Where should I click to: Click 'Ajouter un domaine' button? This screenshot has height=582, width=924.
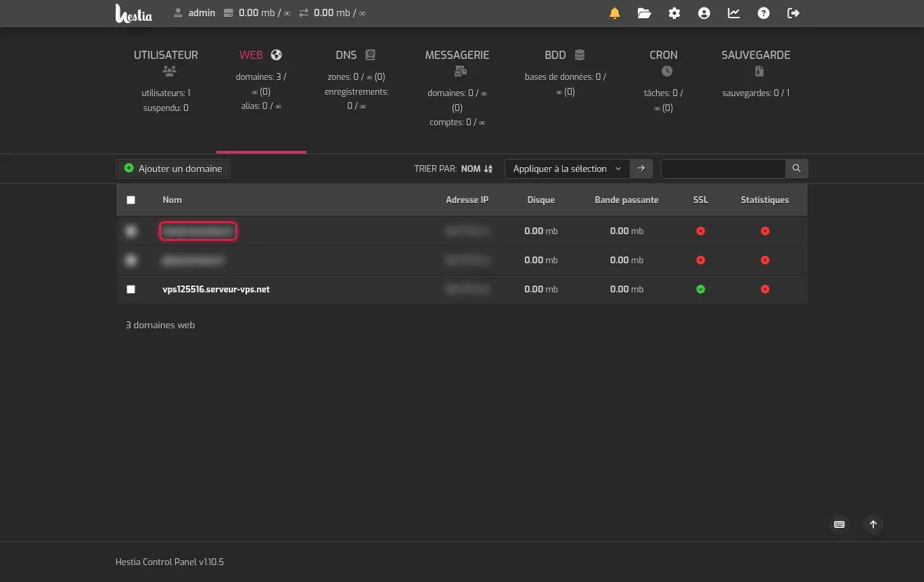click(x=173, y=169)
